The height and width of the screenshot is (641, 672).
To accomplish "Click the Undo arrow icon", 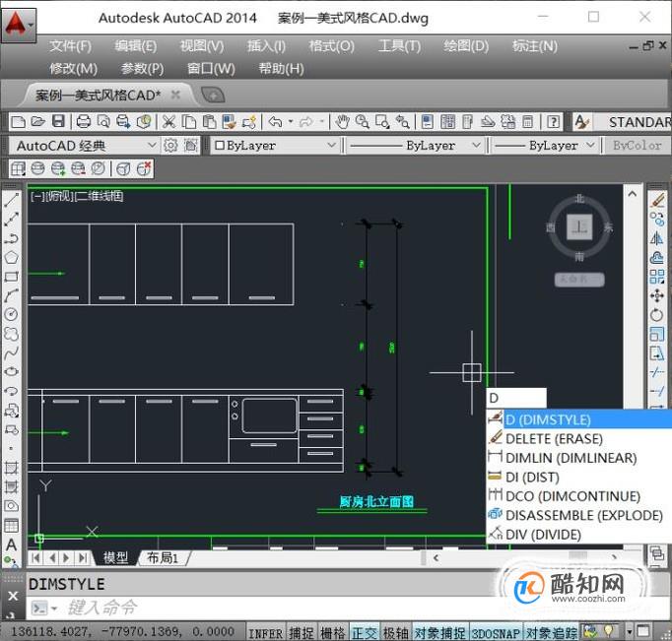I will 275,122.
